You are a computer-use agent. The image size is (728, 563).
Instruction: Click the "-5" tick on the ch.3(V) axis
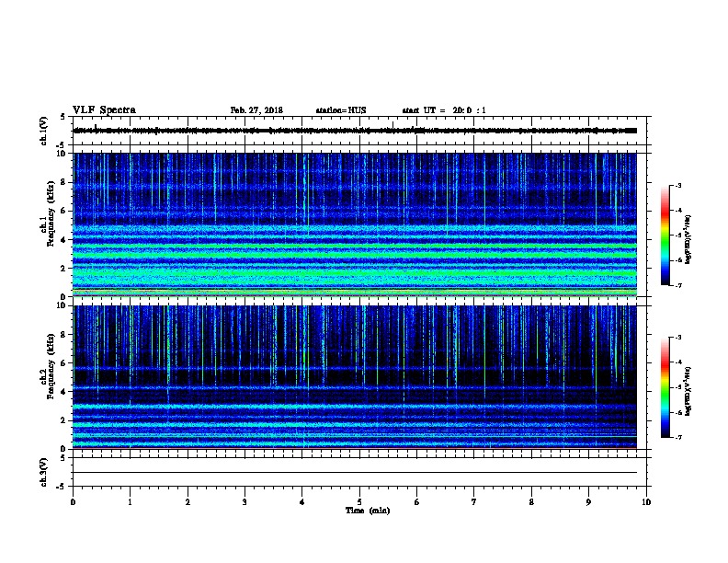(x=63, y=487)
